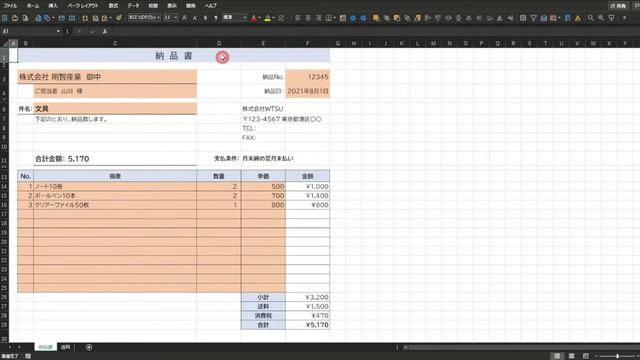Click the sheet tab scroll left arrow
Screen dimensions: 640x360
pos(9,347)
